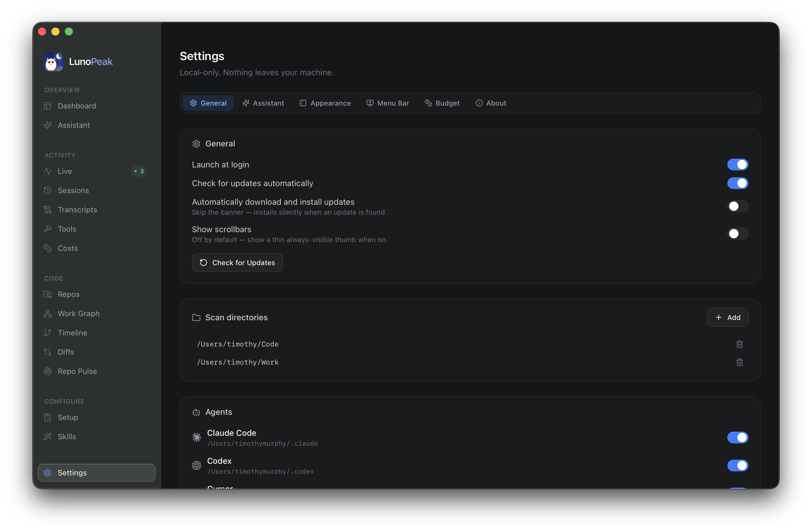Image resolution: width=812 pixels, height=532 pixels.
Task: Click the Assistant sparkle icon in sidebar
Action: [48, 125]
